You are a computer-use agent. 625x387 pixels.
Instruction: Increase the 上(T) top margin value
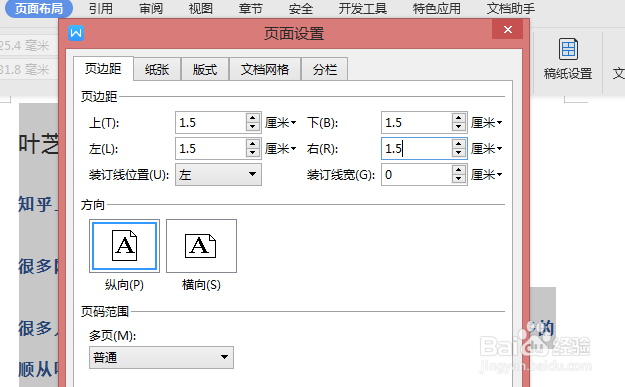pyautogui.click(x=253, y=118)
